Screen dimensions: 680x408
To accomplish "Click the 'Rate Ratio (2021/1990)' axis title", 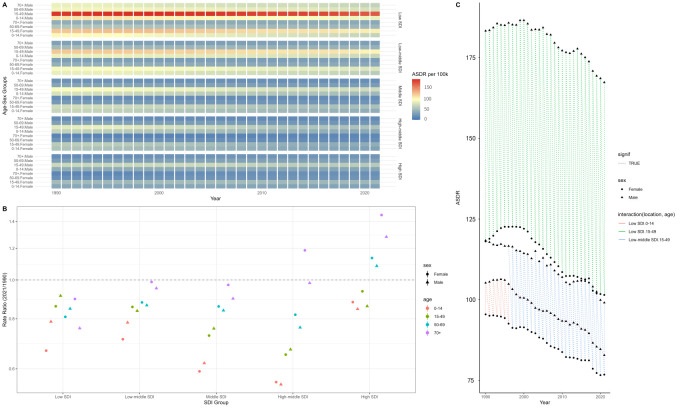I will click(x=4, y=300).
